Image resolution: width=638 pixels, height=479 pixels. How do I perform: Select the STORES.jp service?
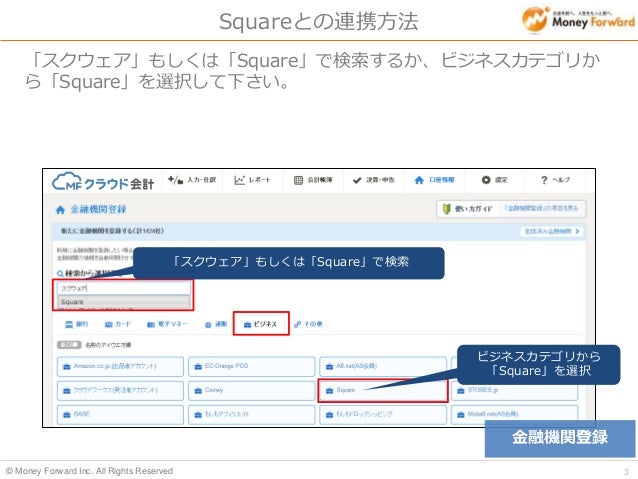tap(514, 390)
